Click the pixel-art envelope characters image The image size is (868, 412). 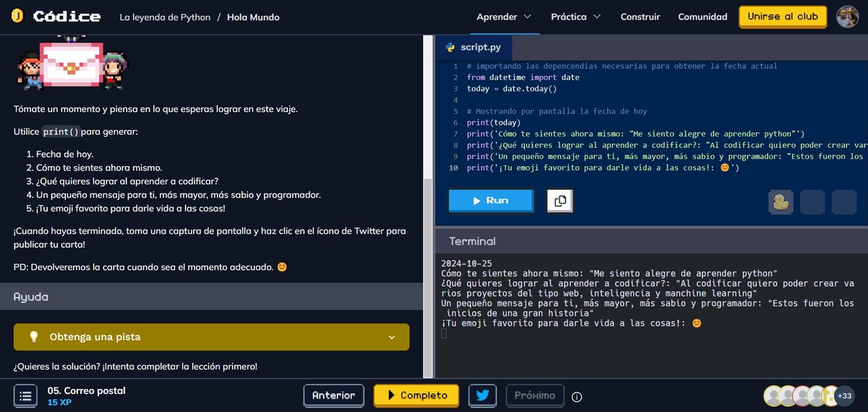click(72, 64)
